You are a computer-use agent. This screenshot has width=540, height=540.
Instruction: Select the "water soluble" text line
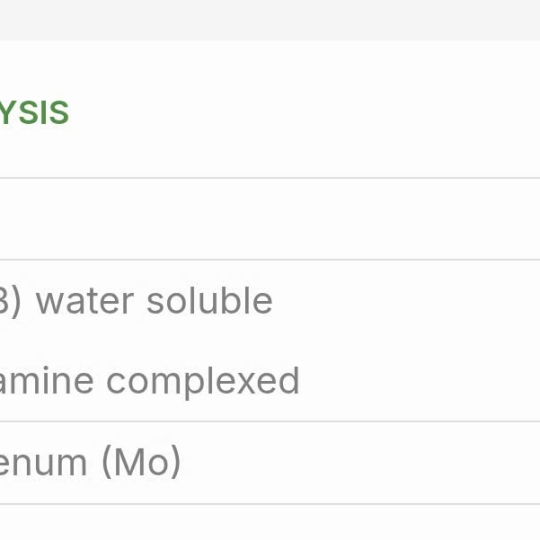[136, 302]
